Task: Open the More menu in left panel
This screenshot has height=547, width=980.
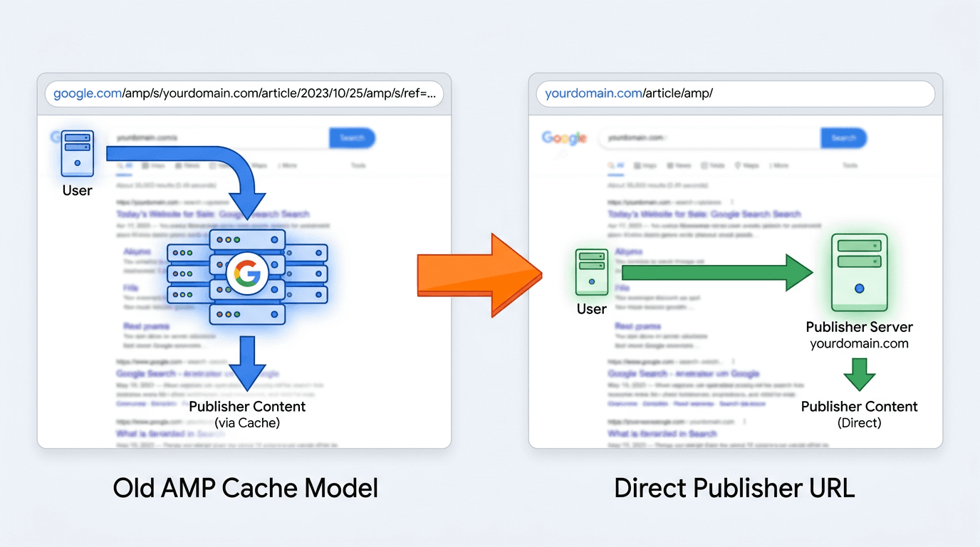Action: click(288, 165)
